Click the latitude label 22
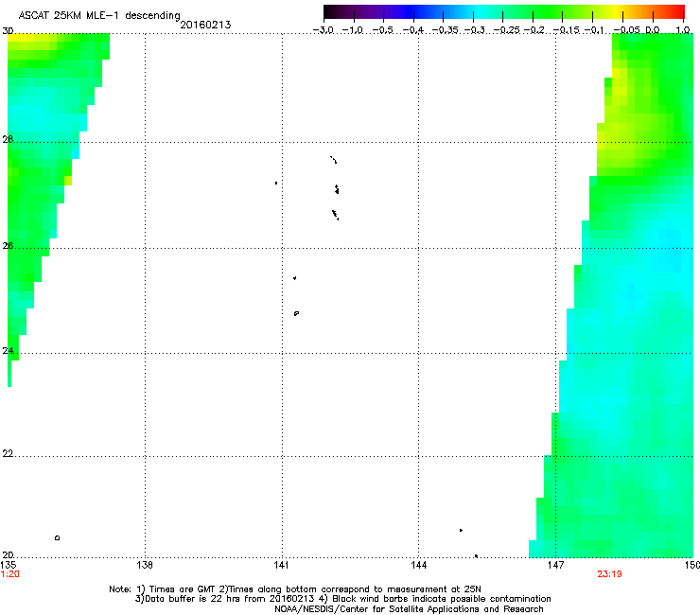The height and width of the screenshot is (615, 700). [x=8, y=453]
